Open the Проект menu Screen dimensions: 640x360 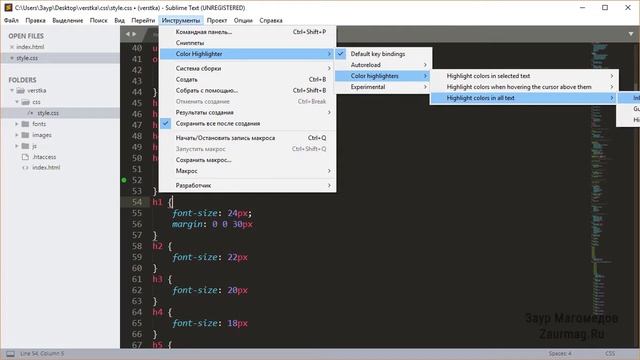pyautogui.click(x=217, y=20)
